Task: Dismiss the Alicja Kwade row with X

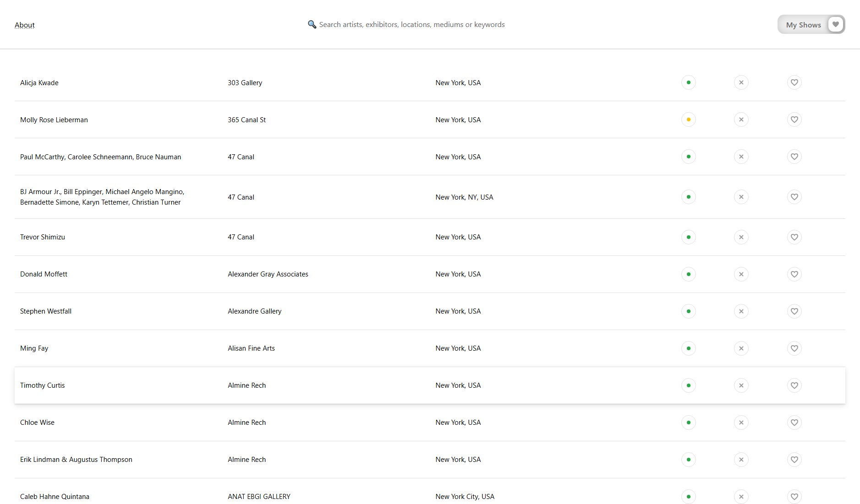Action: tap(741, 82)
